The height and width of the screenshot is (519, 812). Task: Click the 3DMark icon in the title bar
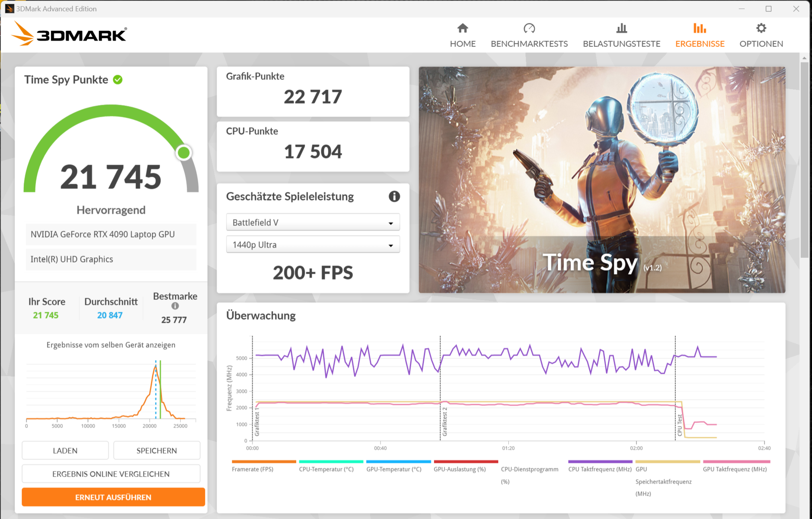click(x=9, y=9)
